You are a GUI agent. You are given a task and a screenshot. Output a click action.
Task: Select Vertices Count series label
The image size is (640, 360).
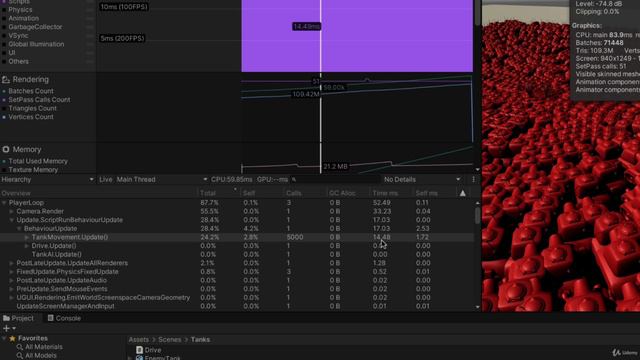[x=31, y=117]
